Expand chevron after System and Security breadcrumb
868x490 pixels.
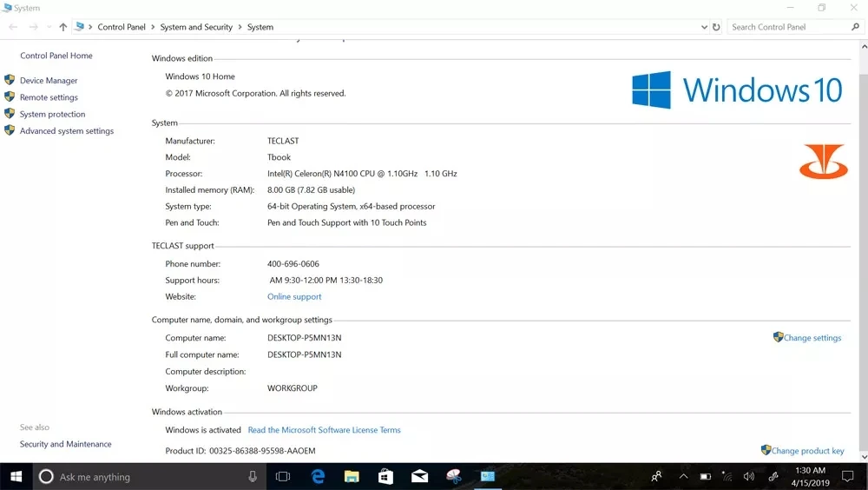point(240,27)
